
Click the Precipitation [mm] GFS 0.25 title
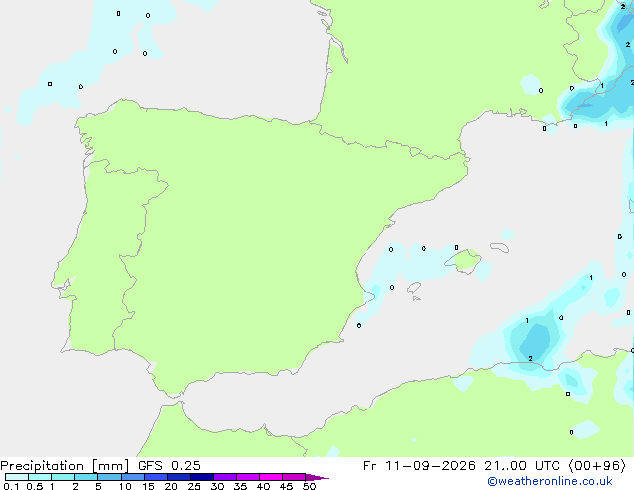pos(100,466)
